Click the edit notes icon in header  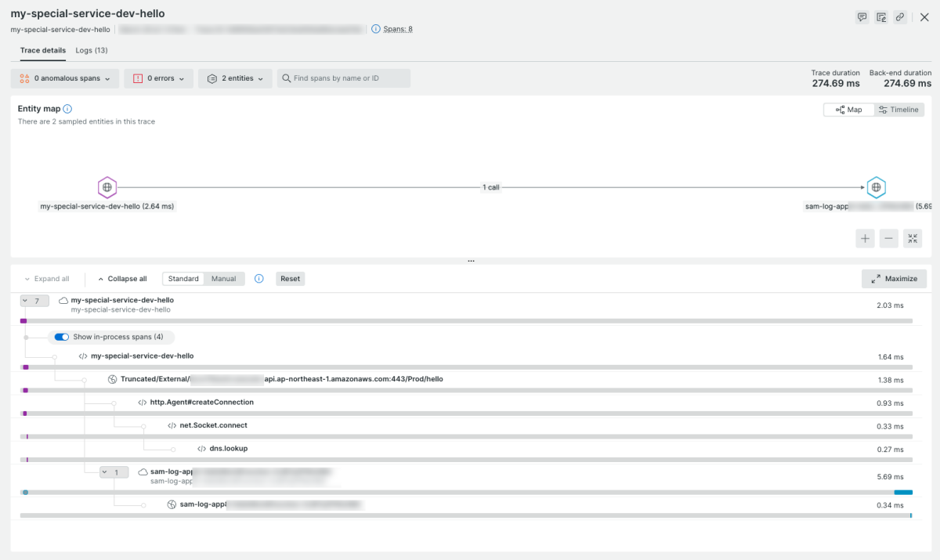pyautogui.click(x=881, y=17)
